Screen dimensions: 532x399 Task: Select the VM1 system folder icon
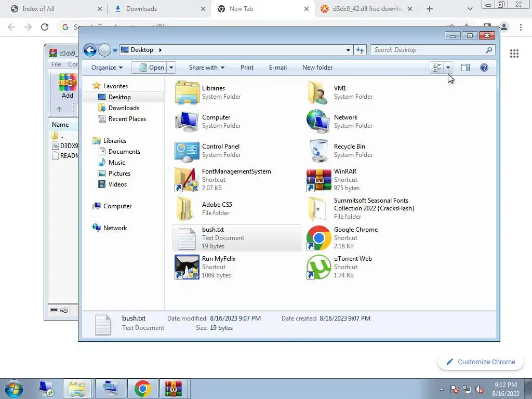pos(318,92)
